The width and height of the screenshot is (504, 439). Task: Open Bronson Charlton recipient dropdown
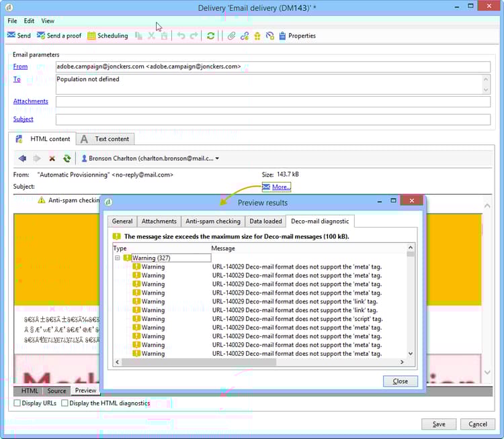coord(217,159)
